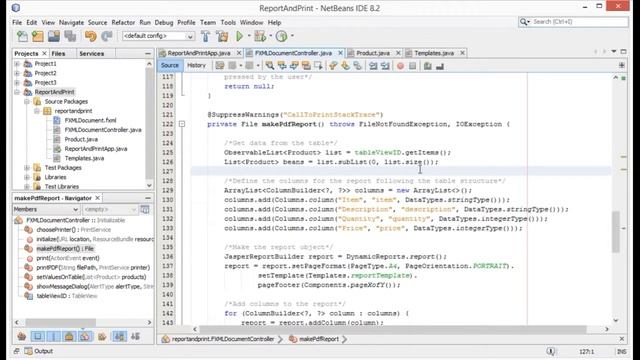Expand the Libraries node

[x=27, y=177]
